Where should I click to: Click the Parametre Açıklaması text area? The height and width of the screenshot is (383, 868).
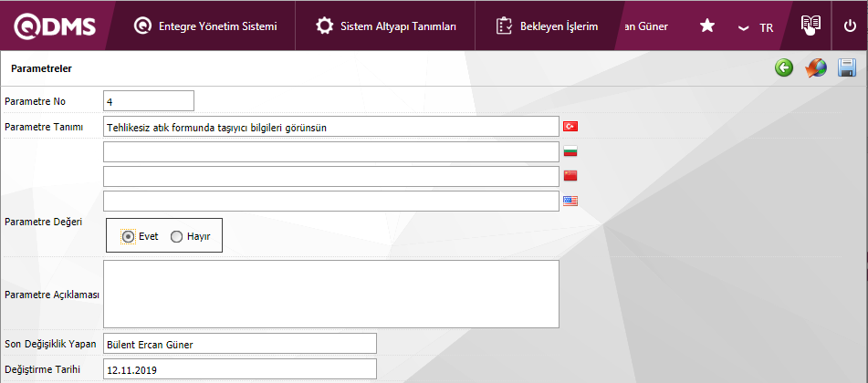331,294
